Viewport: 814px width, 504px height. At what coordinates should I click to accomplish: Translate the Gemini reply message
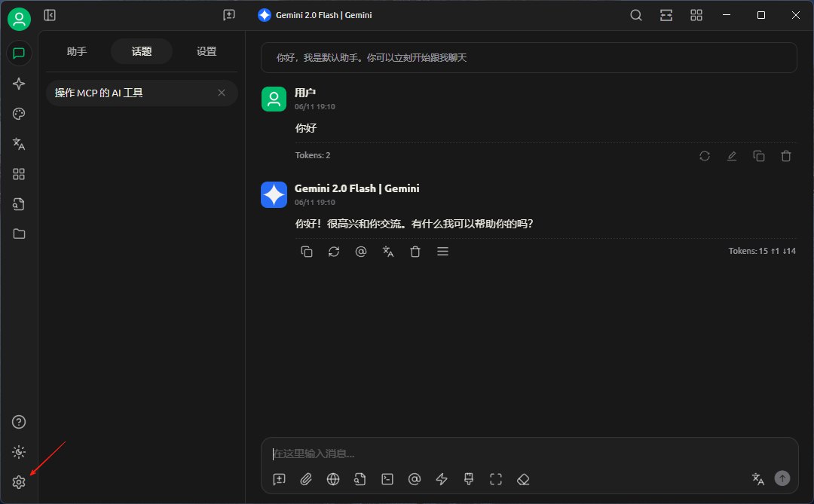coord(388,252)
